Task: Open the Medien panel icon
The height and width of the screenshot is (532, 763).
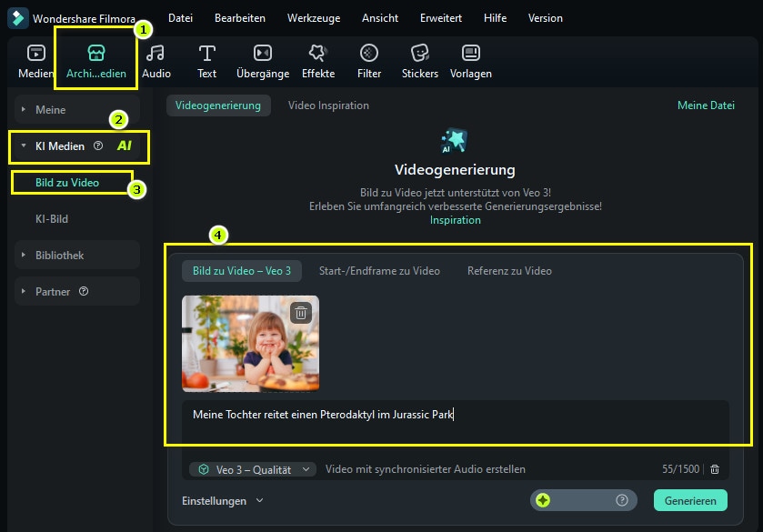Action: [x=36, y=53]
